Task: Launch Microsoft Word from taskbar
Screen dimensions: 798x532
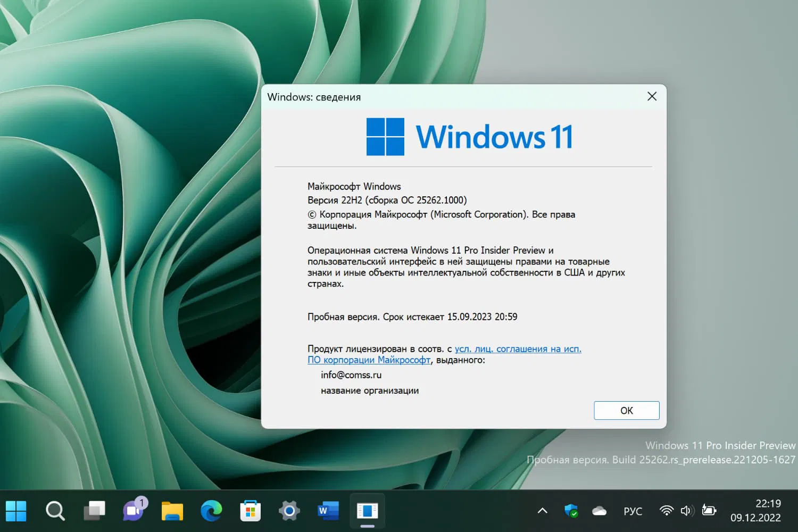Action: pyautogui.click(x=328, y=511)
